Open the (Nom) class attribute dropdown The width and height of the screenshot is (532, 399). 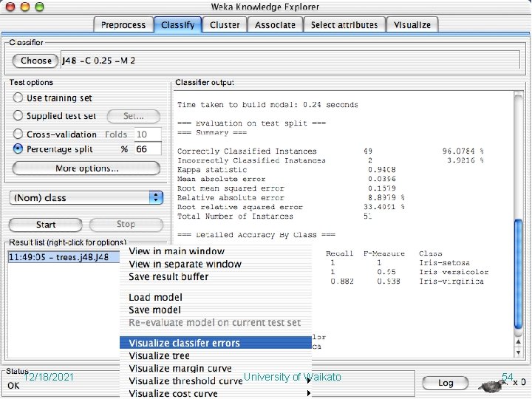tap(86, 198)
